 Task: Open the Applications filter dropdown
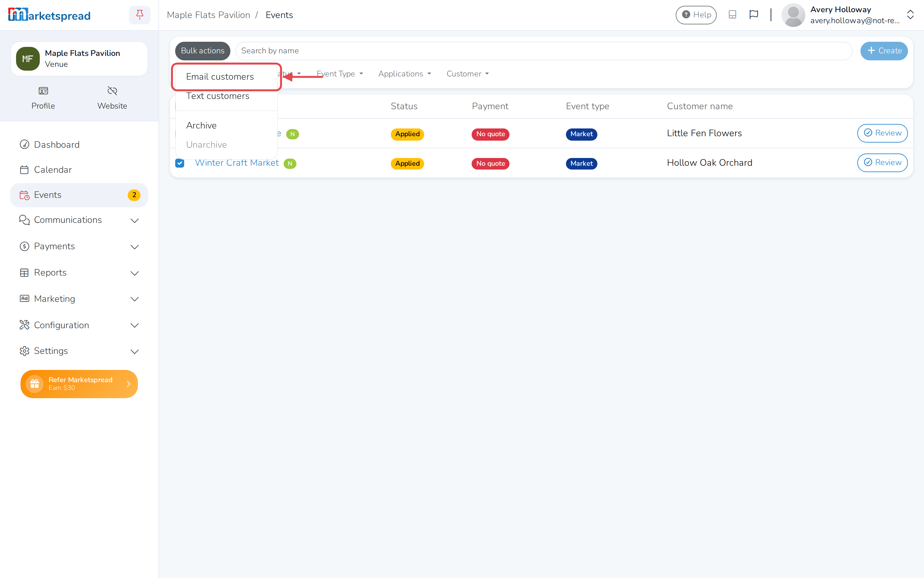[404, 74]
